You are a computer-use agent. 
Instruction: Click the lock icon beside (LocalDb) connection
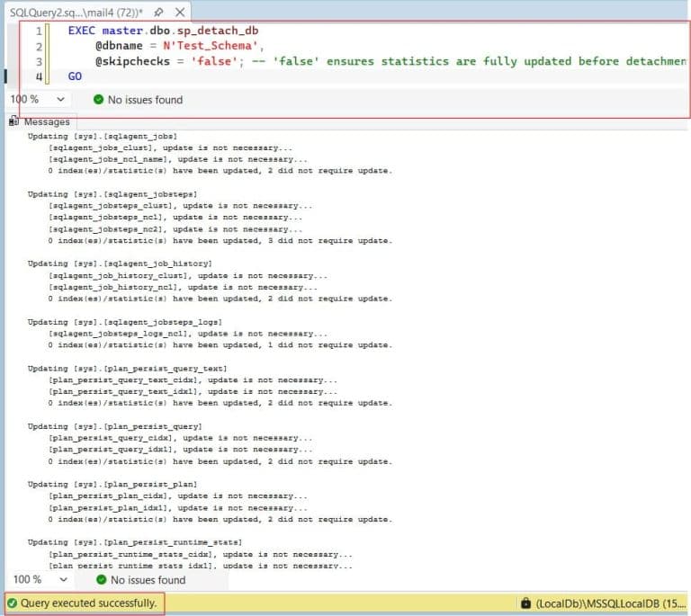point(525,603)
